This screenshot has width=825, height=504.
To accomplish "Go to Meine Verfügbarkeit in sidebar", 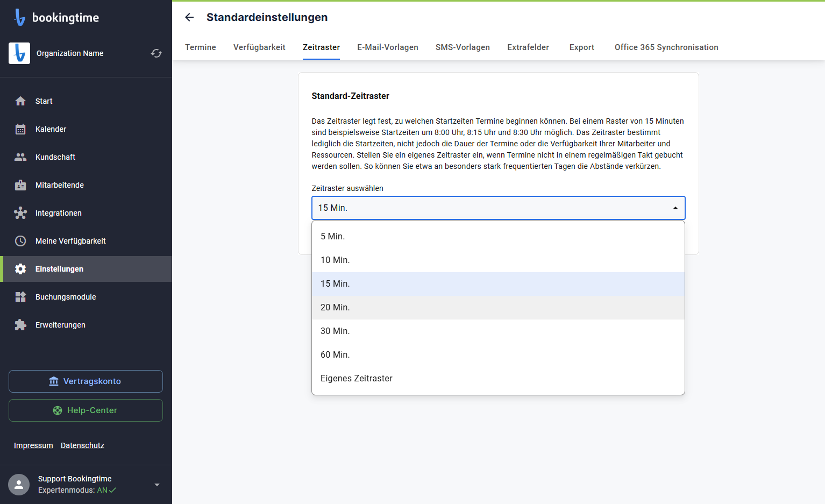I will pos(86,241).
